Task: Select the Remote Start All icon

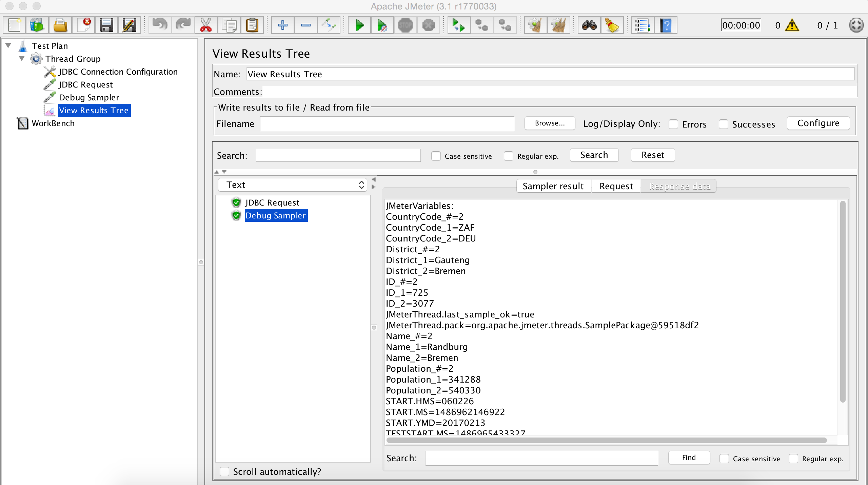Action: click(459, 25)
